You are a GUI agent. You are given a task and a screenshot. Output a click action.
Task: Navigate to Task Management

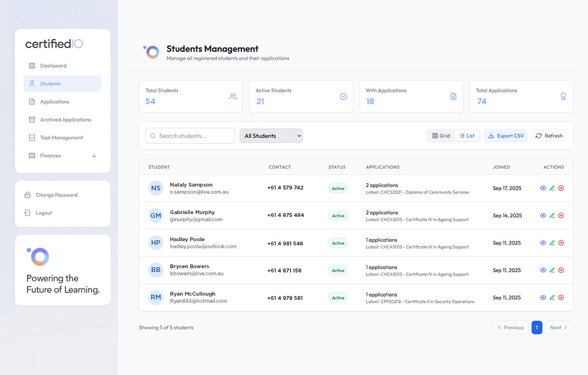pos(61,138)
